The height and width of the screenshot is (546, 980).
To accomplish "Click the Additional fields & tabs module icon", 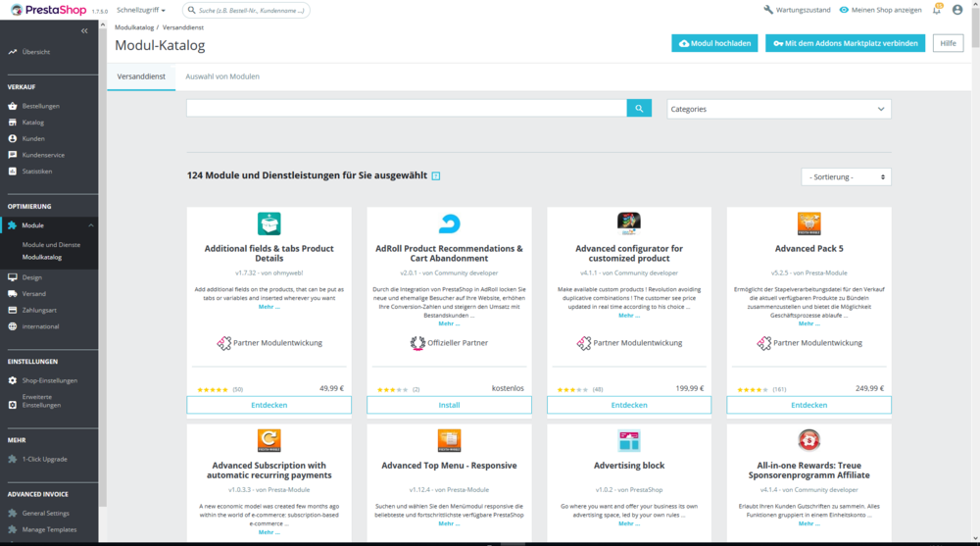I will tap(269, 223).
